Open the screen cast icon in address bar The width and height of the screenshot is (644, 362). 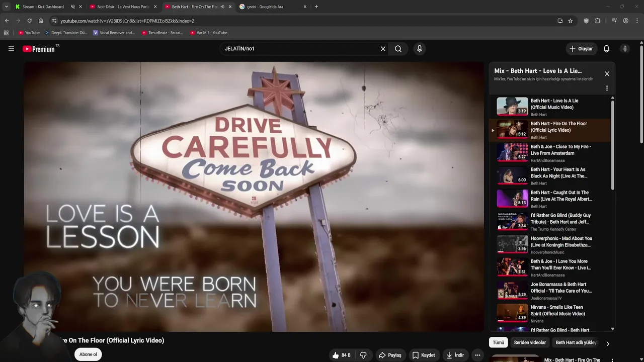[x=560, y=21]
